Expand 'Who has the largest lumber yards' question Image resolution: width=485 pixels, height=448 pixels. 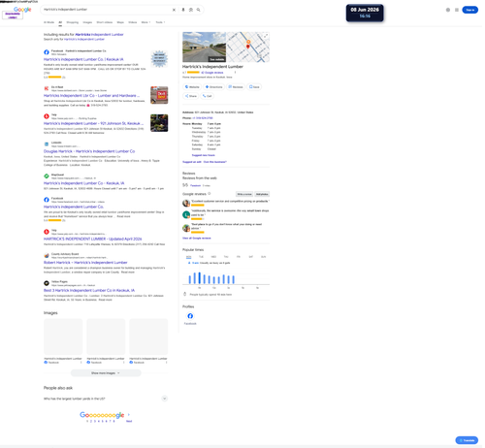(x=106, y=399)
